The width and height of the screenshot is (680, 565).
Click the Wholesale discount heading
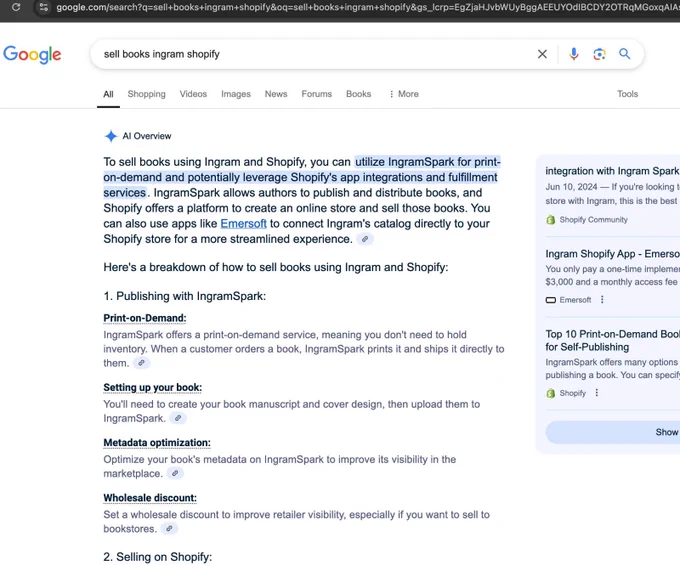click(x=150, y=498)
